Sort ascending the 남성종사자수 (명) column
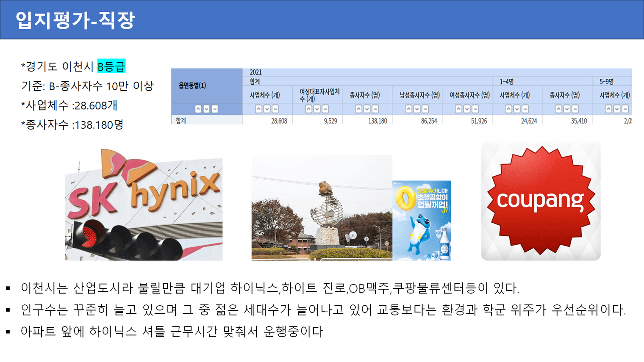Image resolution: width=644 pixels, height=362 pixels. tap(408, 109)
